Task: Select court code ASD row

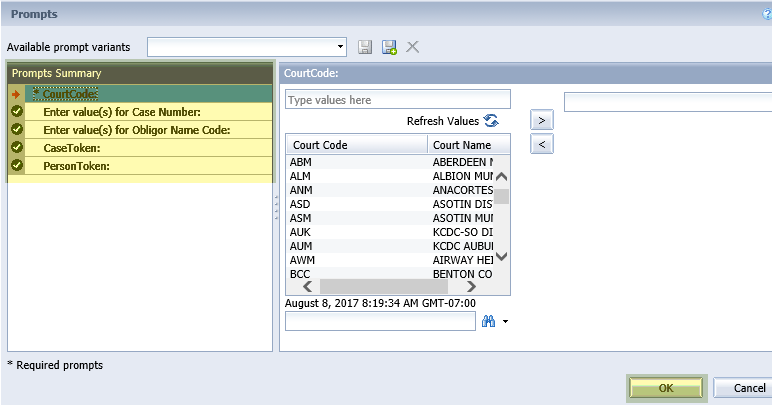Action: pos(390,204)
